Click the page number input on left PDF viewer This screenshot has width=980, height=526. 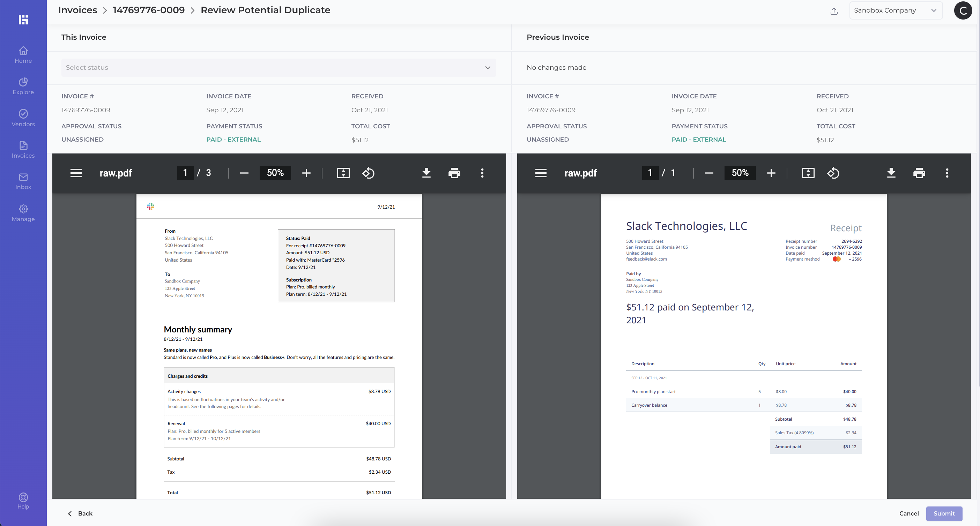(185, 173)
